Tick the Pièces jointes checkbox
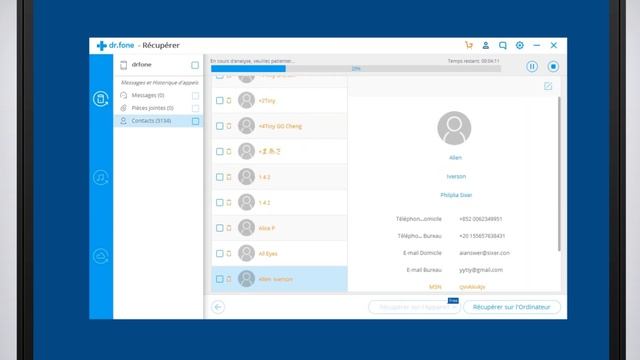640x360 pixels. 196,108
